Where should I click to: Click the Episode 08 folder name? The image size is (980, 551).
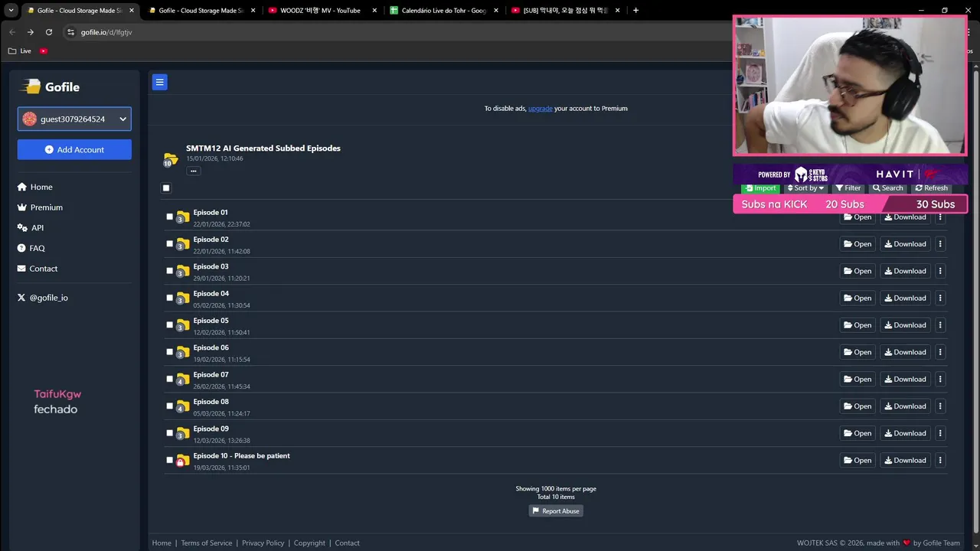(x=211, y=402)
